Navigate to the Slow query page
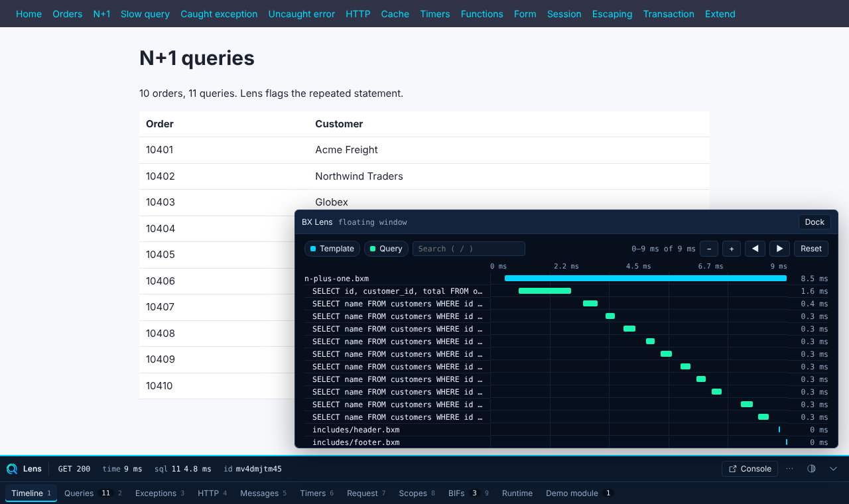Image resolution: width=849 pixels, height=504 pixels. 145,14
